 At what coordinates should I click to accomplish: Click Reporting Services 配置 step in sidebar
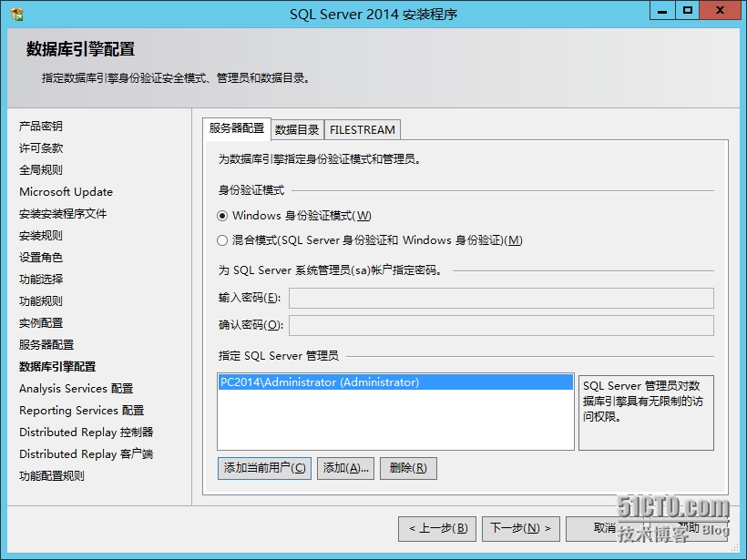point(81,411)
